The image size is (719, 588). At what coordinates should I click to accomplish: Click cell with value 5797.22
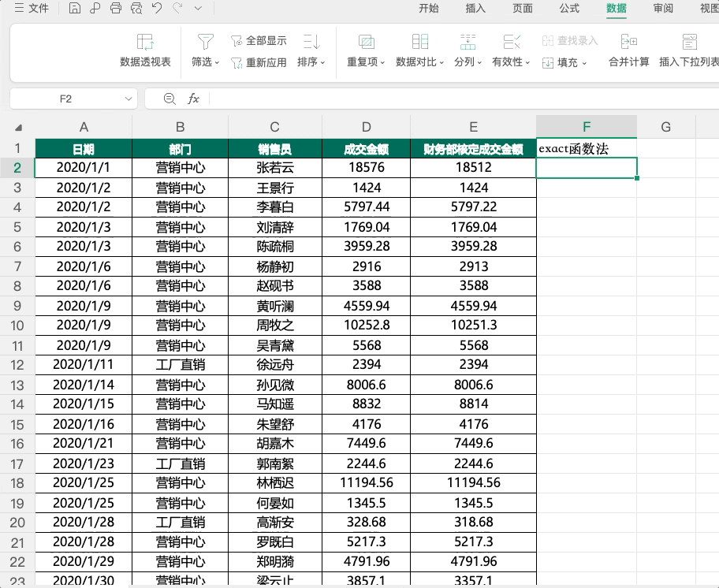[473, 207]
